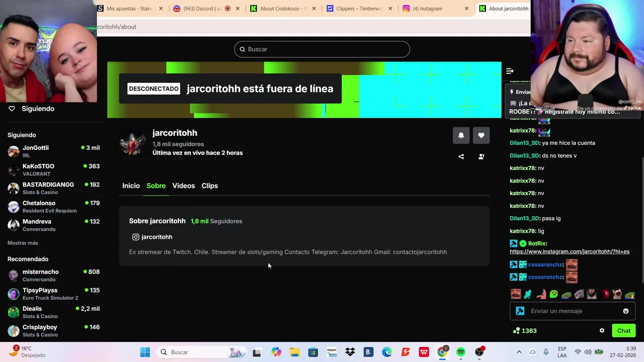Open Crisplayboy recommended channel
The image size is (644, 362).
pyautogui.click(x=53, y=331)
